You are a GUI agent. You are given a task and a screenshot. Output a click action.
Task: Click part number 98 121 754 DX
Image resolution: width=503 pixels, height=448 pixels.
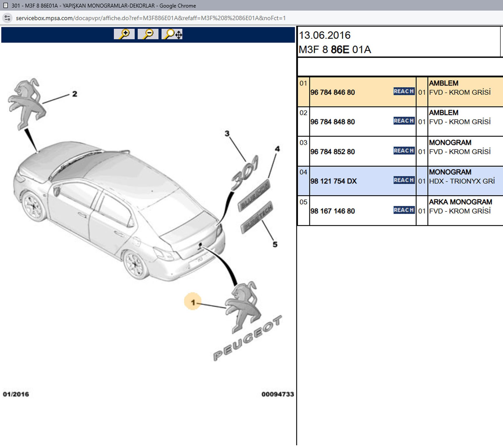click(333, 181)
